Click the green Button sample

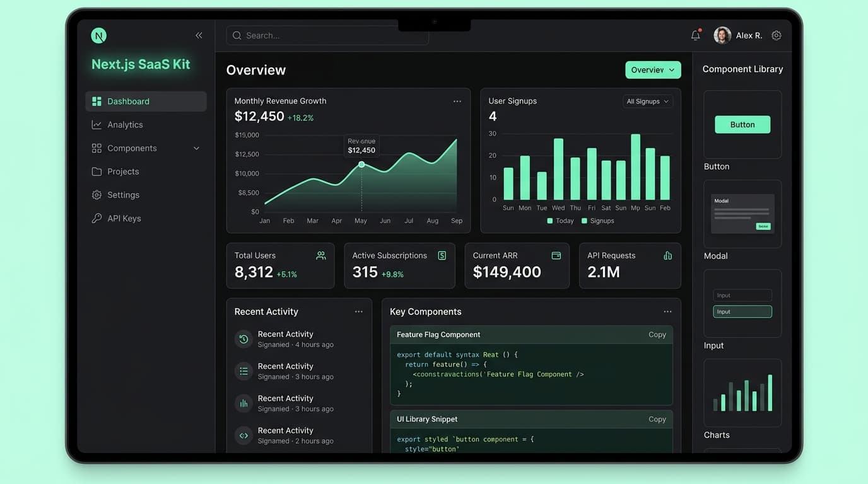pos(742,125)
